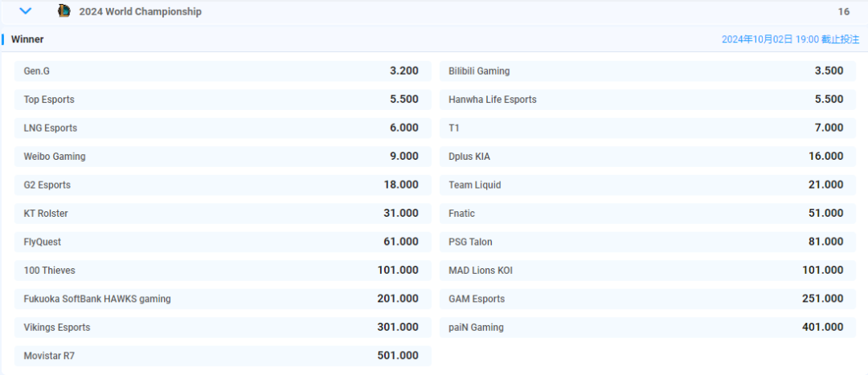868x375 pixels.
Task: Pick Movistar R7 at 501.000
Action: click(x=223, y=356)
